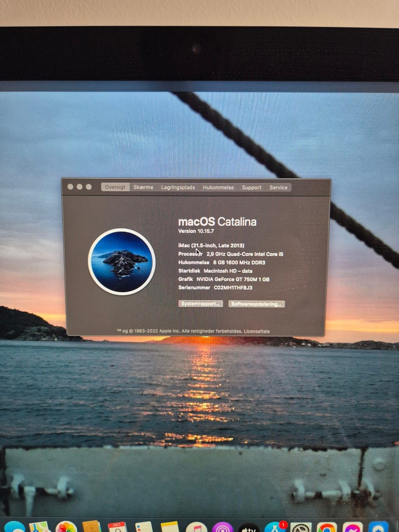Show the Hukommelse tab
The image size is (399, 532).
[218, 187]
